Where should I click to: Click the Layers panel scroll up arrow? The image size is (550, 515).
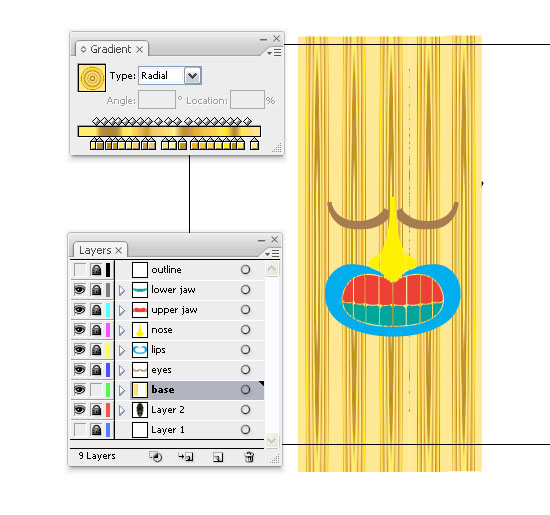coord(272,269)
